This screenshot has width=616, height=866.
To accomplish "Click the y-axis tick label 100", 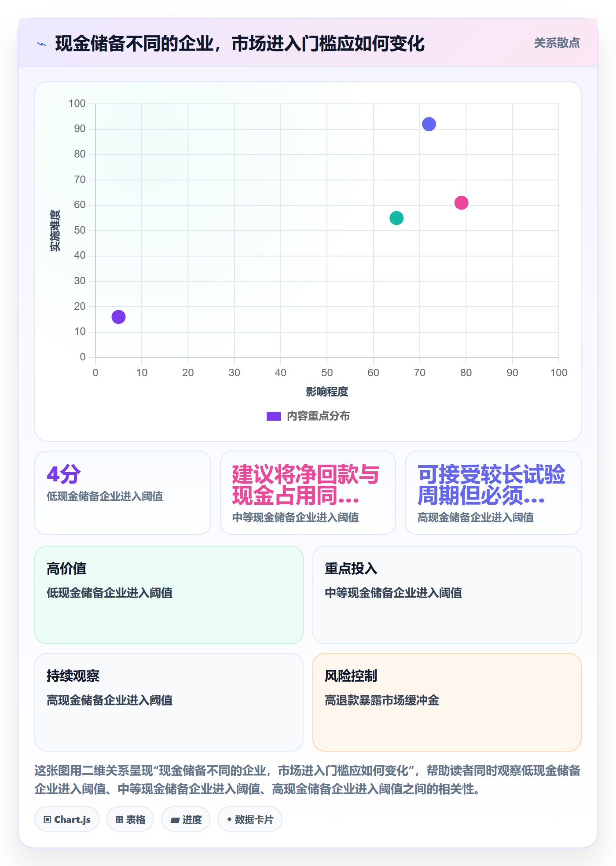I will (x=77, y=103).
